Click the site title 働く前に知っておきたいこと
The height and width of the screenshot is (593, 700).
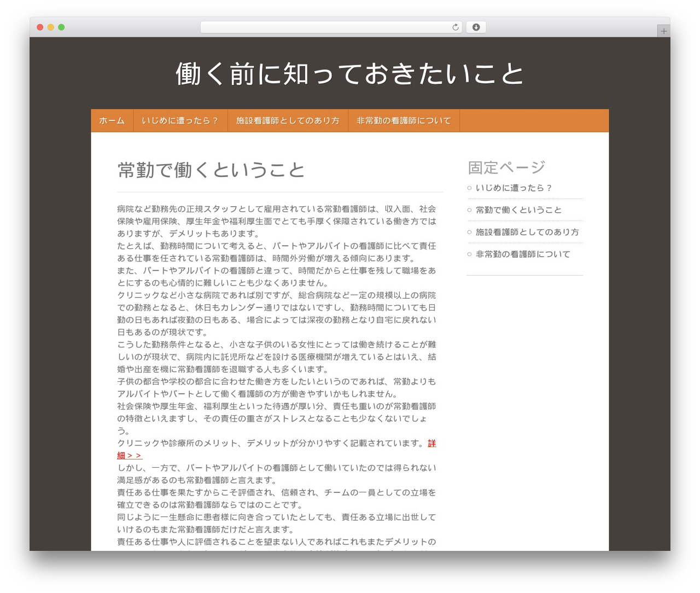tap(350, 74)
